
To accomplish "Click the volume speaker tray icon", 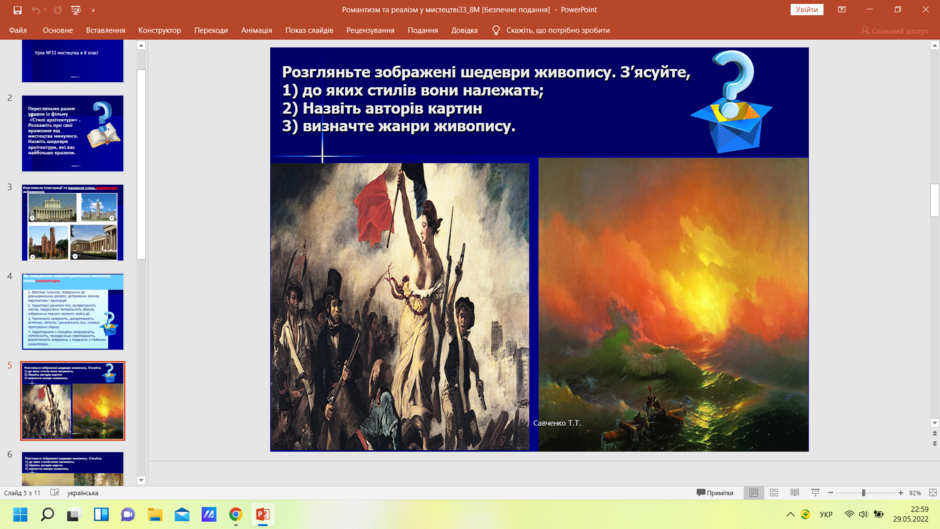I will coord(863,515).
